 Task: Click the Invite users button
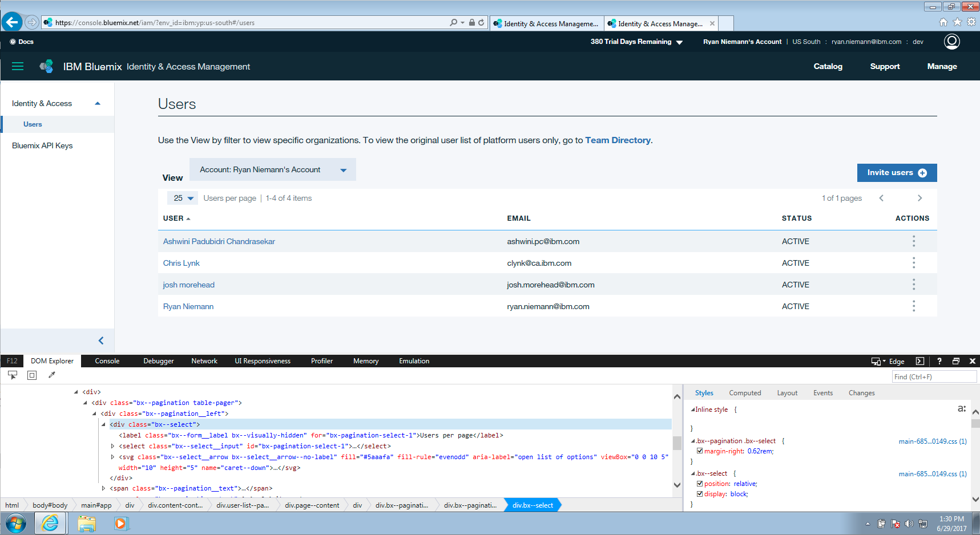coord(897,173)
